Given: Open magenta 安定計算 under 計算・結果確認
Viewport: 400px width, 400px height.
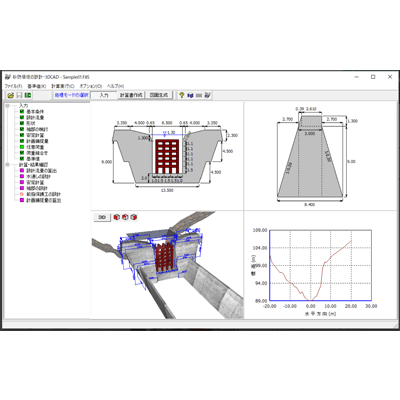Looking at the screenshot, I should [35, 183].
